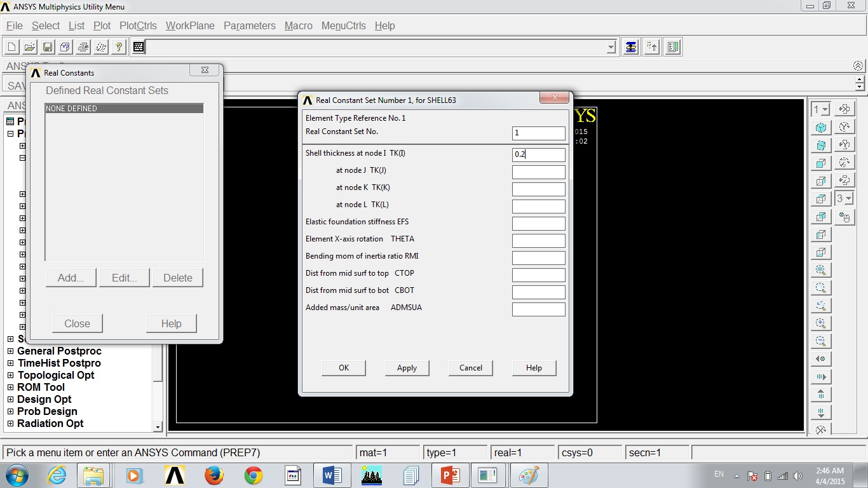The image size is (868, 488).
Task: Click the Pan Model Right arrow icon
Action: pos(821,377)
